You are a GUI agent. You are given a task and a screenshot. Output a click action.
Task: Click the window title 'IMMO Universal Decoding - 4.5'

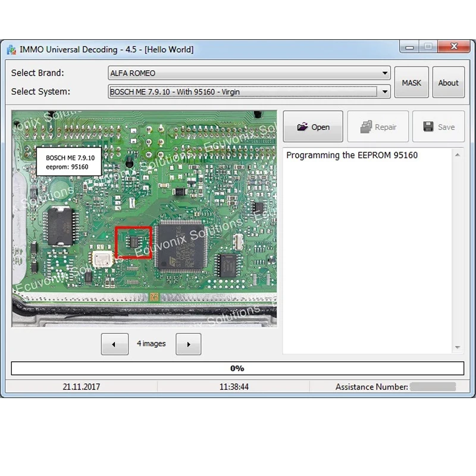pyautogui.click(x=78, y=49)
